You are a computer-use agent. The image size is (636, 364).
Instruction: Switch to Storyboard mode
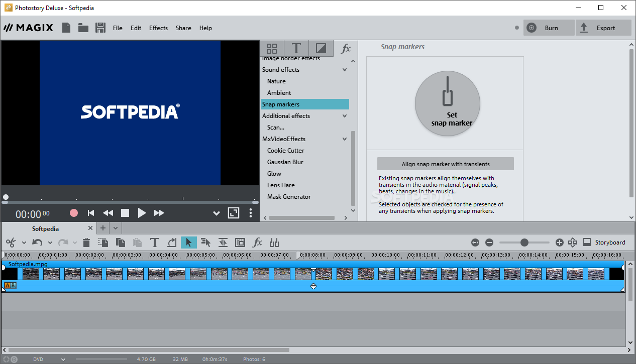point(604,242)
